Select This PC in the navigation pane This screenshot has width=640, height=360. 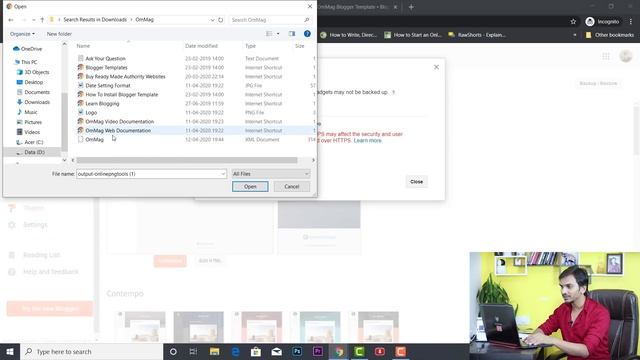pyautogui.click(x=25, y=62)
